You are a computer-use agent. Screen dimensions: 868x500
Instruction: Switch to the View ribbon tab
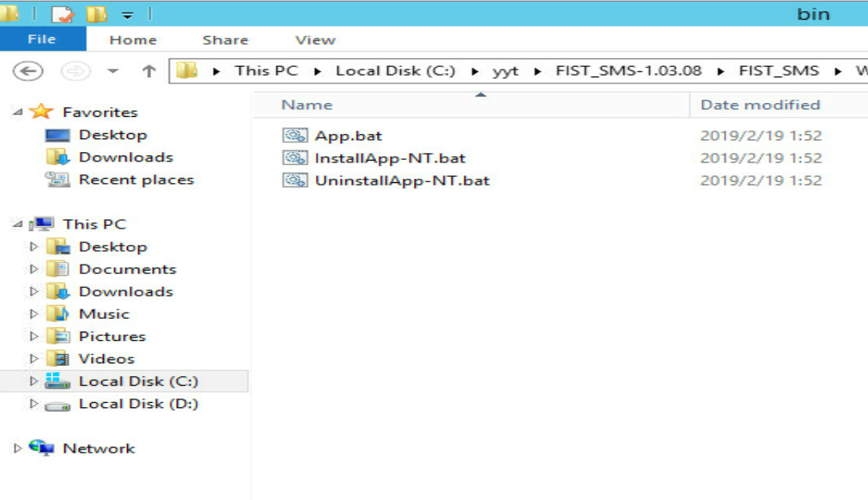(315, 40)
